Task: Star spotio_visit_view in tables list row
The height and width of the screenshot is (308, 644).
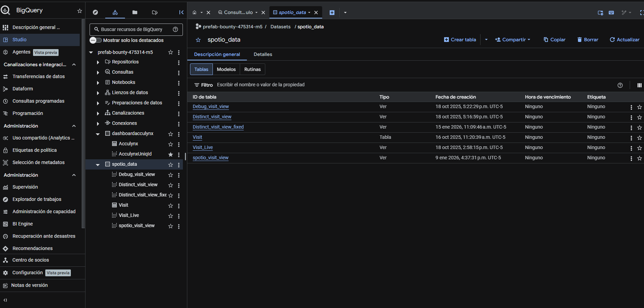Action: click(x=639, y=158)
